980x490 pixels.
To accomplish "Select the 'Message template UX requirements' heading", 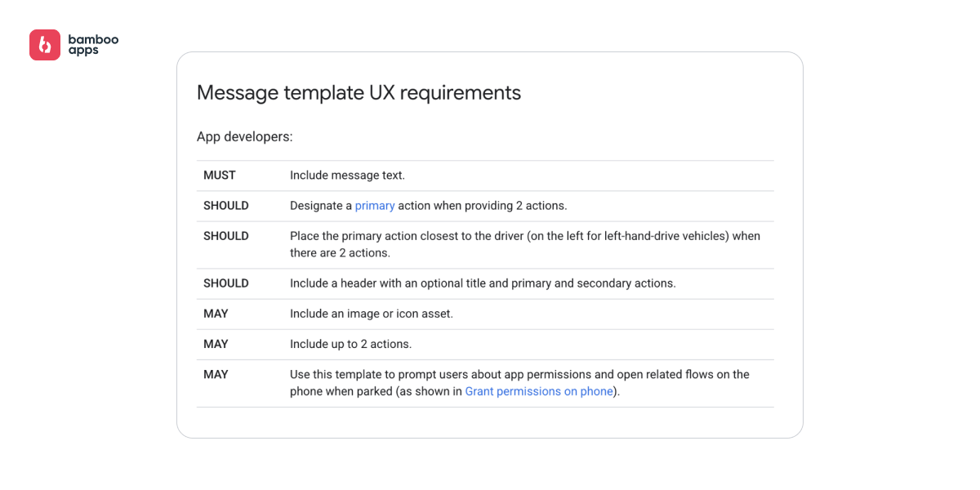I will point(359,92).
